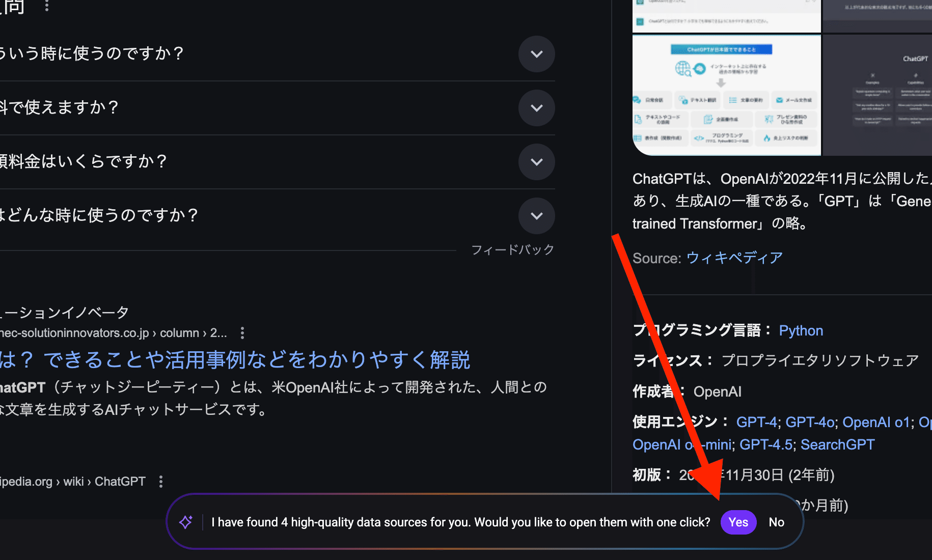Follow the Python programming language link
Image resolution: width=932 pixels, height=560 pixels.
(801, 331)
